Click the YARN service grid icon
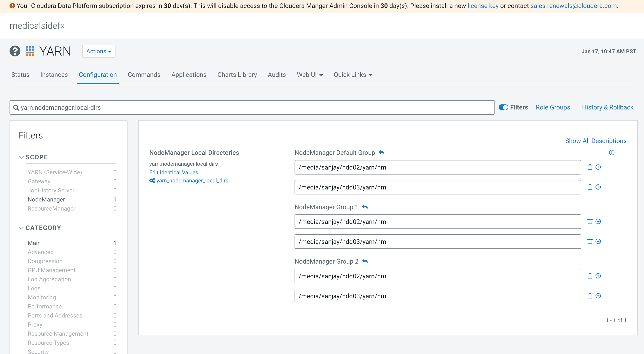Image resolution: width=644 pixels, height=354 pixels. coord(30,51)
